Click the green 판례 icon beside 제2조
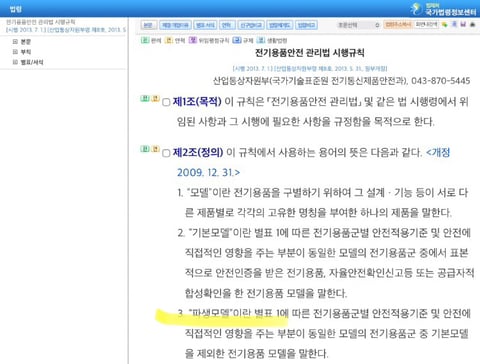 145,149
